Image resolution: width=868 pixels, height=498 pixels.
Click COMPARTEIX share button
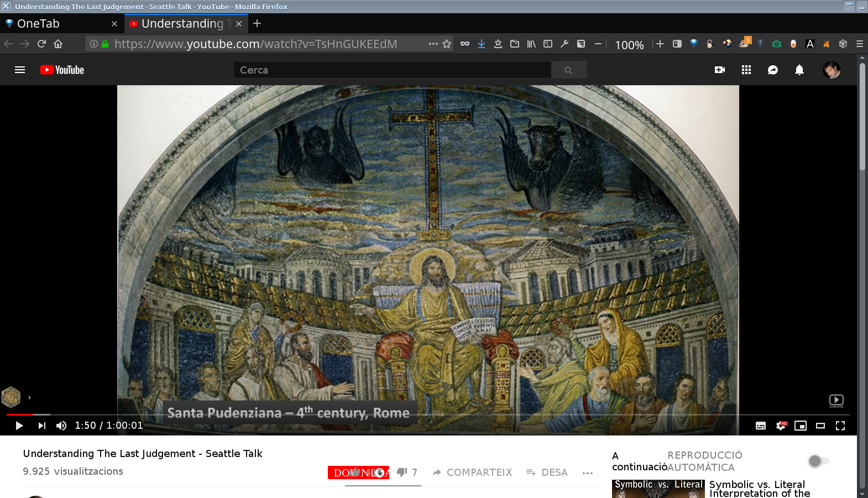(x=472, y=472)
